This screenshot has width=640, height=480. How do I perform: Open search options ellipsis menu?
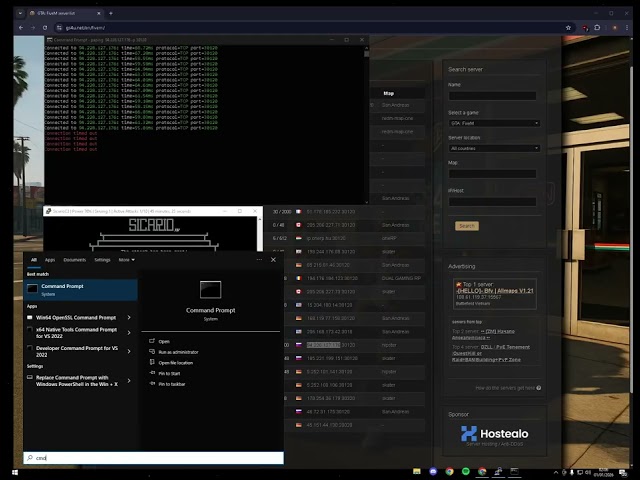coord(259,260)
